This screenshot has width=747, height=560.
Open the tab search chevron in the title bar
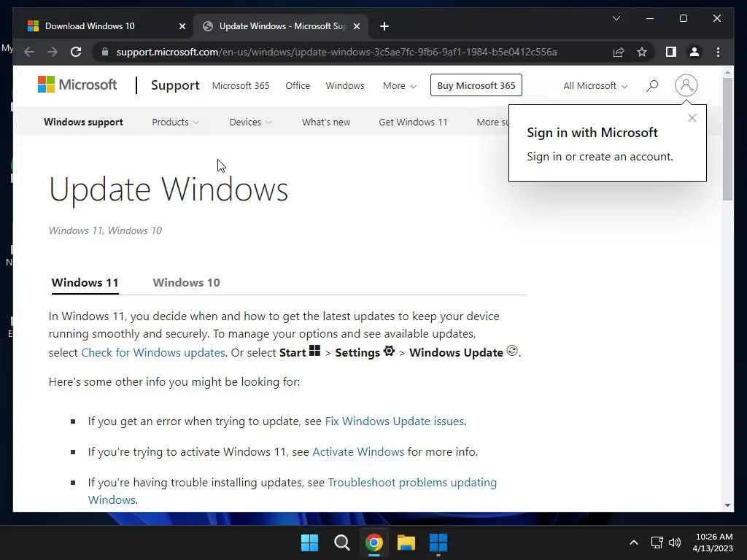point(616,18)
